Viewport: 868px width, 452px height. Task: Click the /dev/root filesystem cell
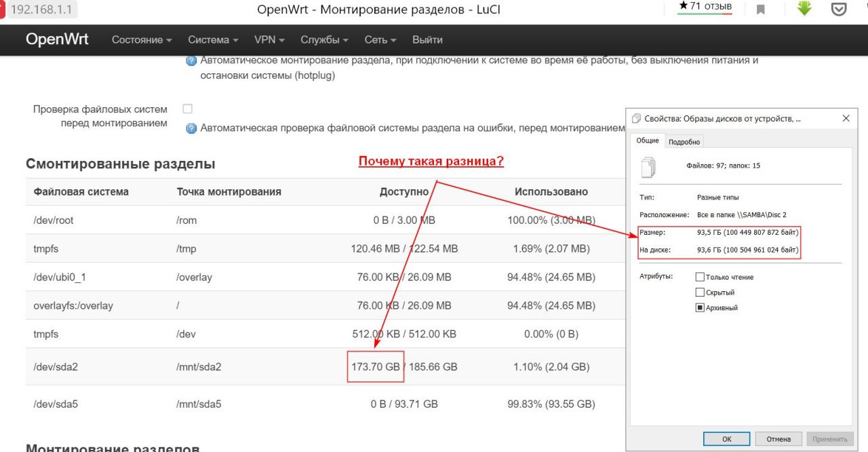click(52, 221)
